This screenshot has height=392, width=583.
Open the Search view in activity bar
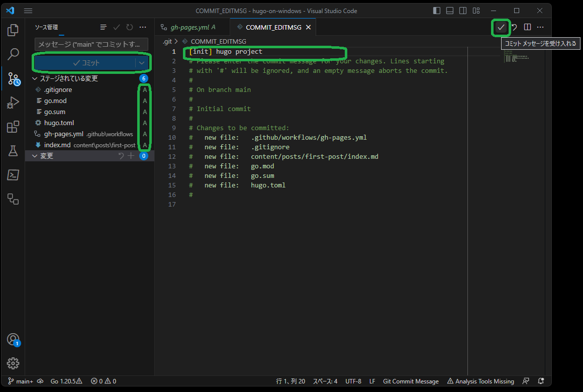[x=13, y=54]
